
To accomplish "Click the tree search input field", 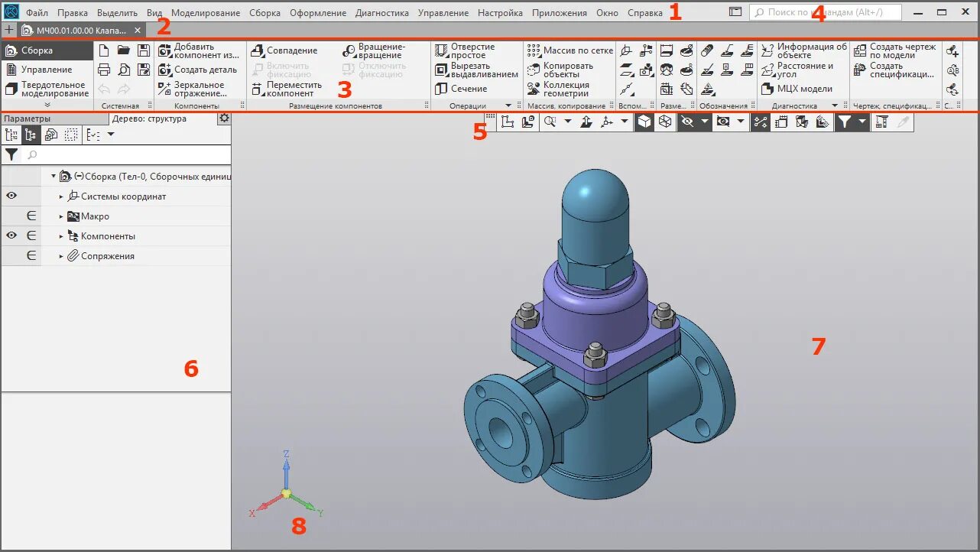I will point(126,154).
